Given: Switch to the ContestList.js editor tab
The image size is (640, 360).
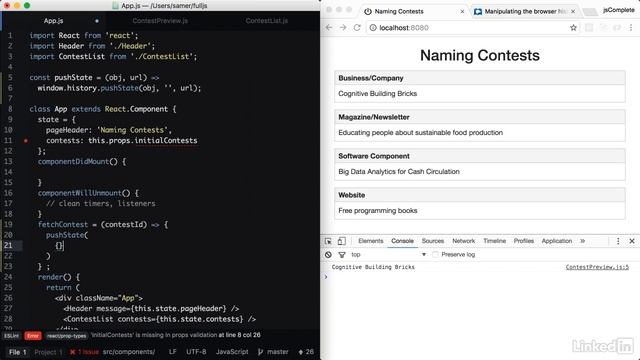Looking at the screenshot, I should coord(267,21).
